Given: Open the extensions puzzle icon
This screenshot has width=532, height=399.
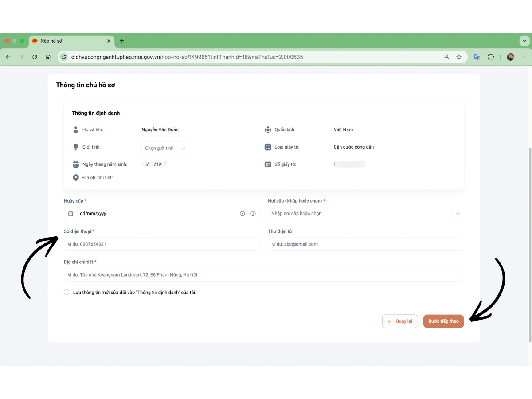Looking at the screenshot, I should (x=491, y=57).
